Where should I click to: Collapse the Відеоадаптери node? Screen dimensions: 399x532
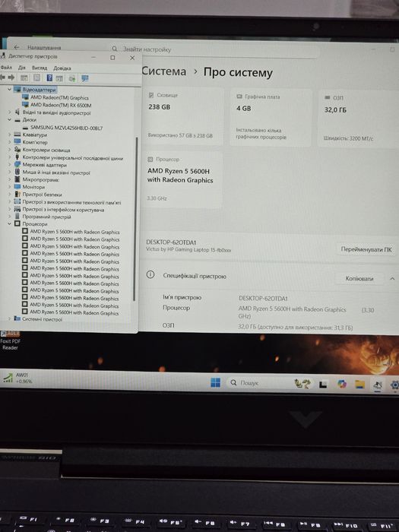(x=9, y=89)
